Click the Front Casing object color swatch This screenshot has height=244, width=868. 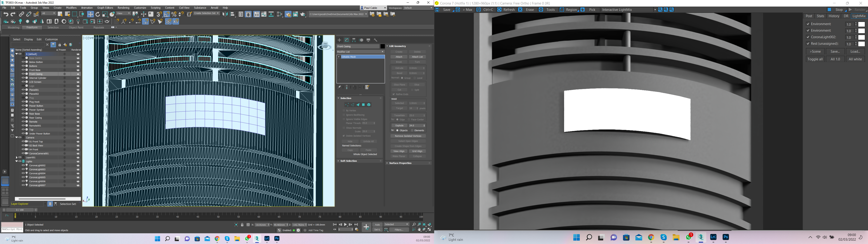(382, 46)
